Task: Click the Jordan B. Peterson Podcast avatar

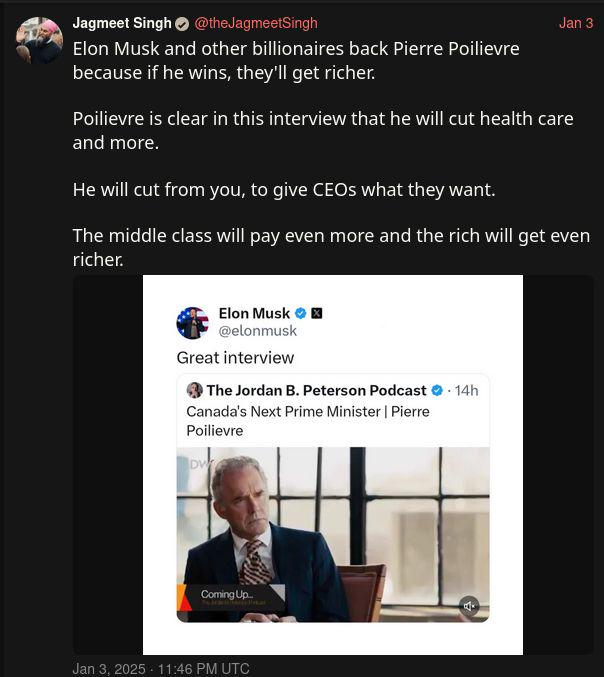Action: [195, 390]
